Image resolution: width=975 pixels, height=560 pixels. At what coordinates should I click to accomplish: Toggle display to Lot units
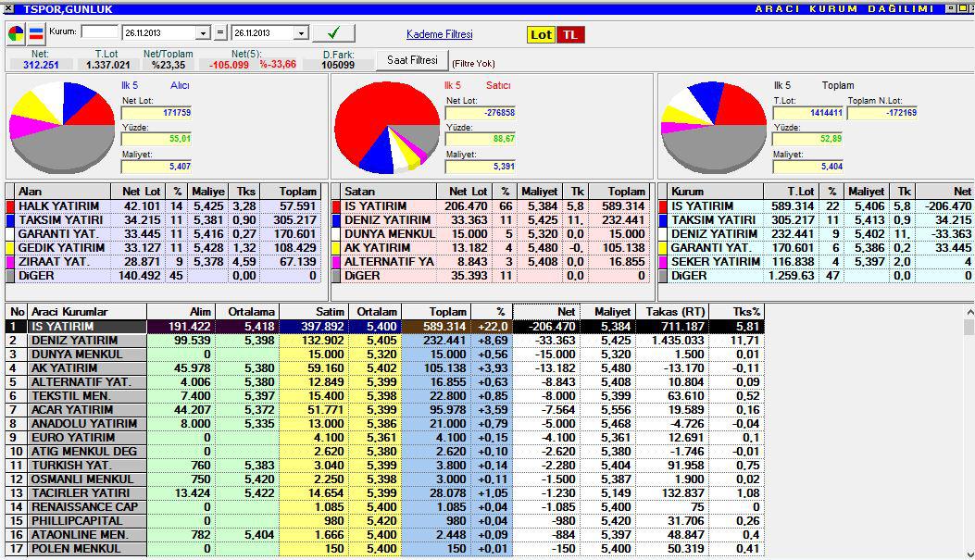click(x=541, y=35)
